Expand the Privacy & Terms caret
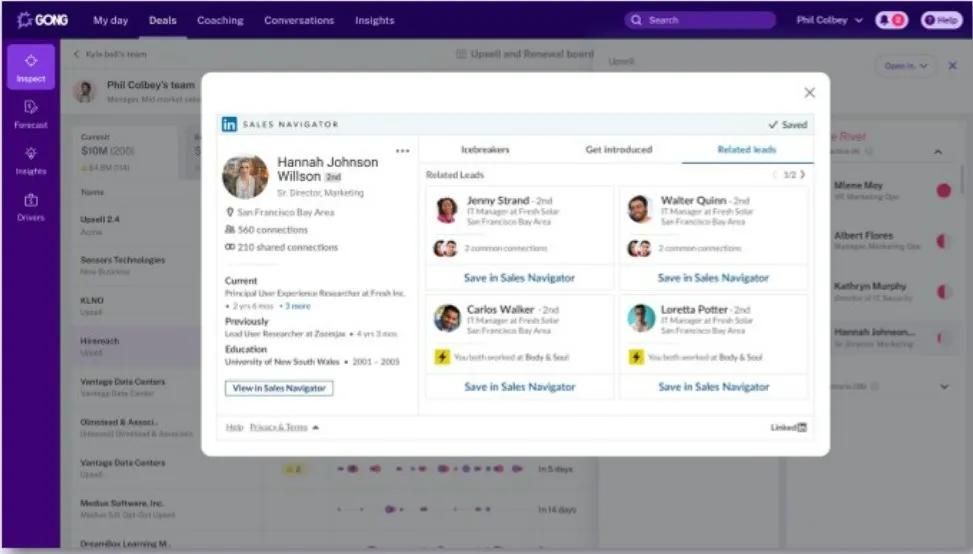 tap(315, 427)
